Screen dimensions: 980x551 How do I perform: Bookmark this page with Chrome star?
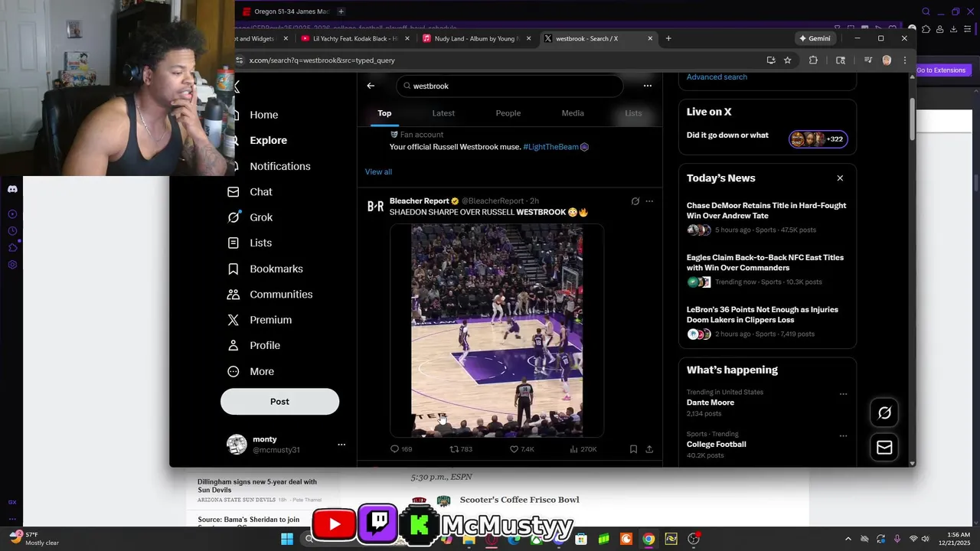787,60
